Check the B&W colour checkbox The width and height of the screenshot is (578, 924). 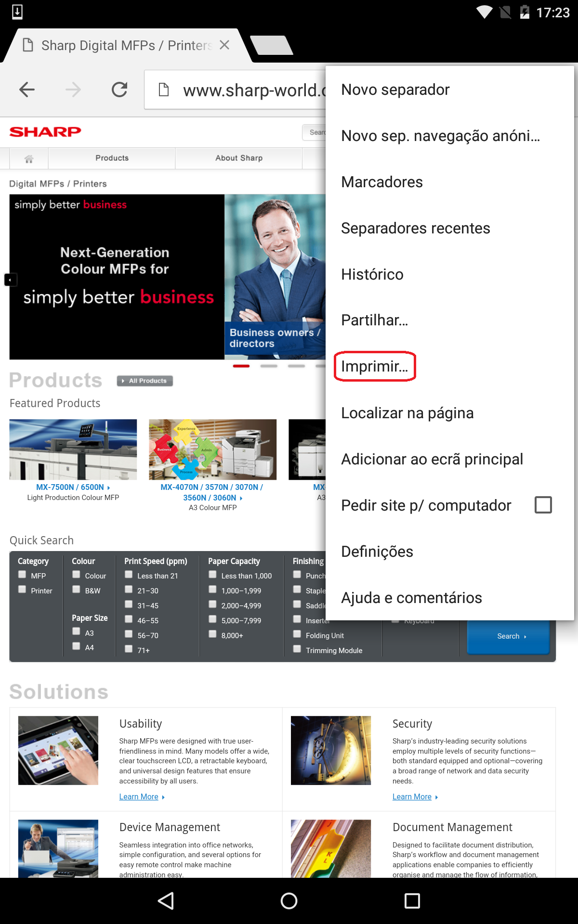[76, 590]
